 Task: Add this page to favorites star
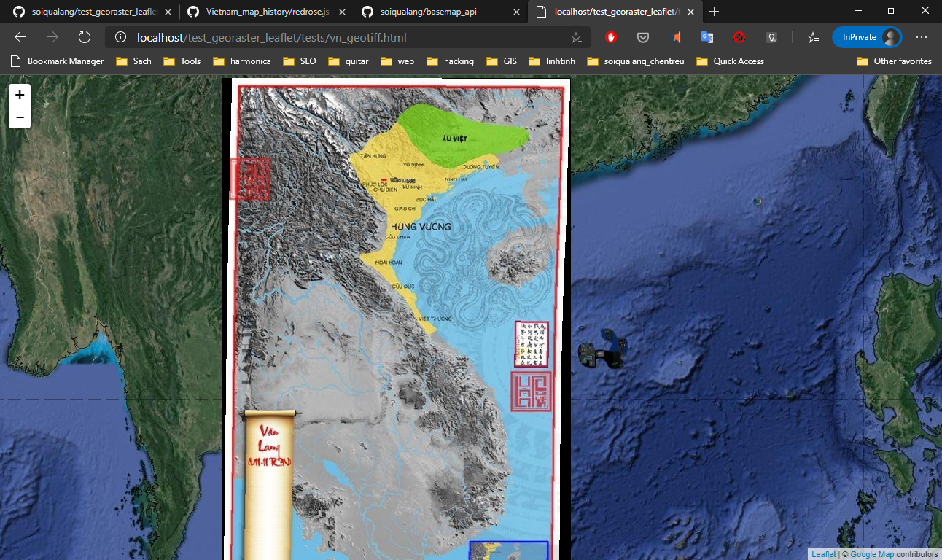click(x=576, y=37)
